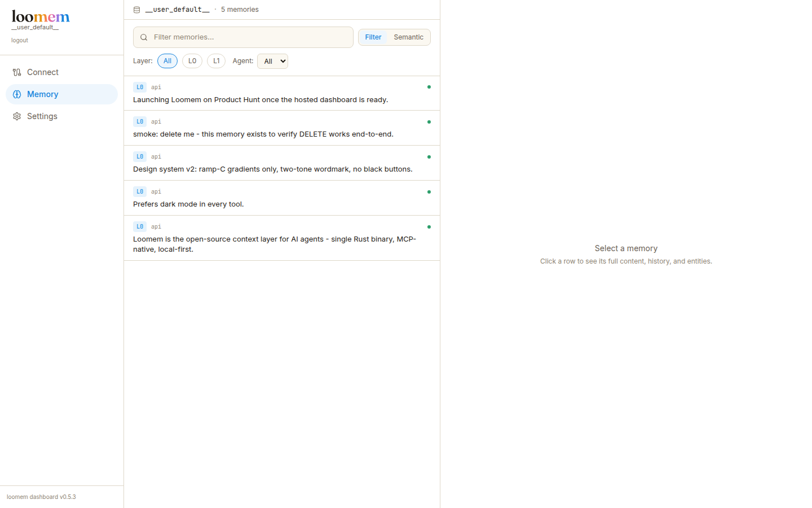Click the Filter memories search field
This screenshot has height=508, width=812.
coord(243,37)
